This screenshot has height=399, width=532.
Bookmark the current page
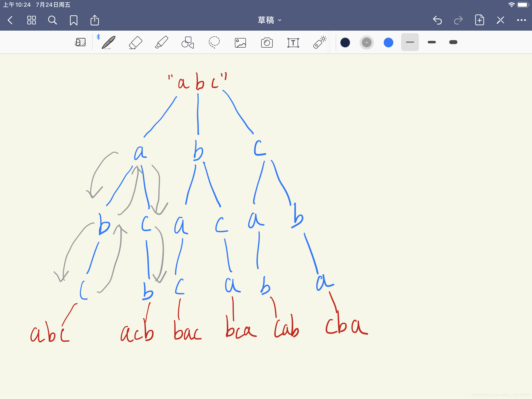tap(74, 20)
